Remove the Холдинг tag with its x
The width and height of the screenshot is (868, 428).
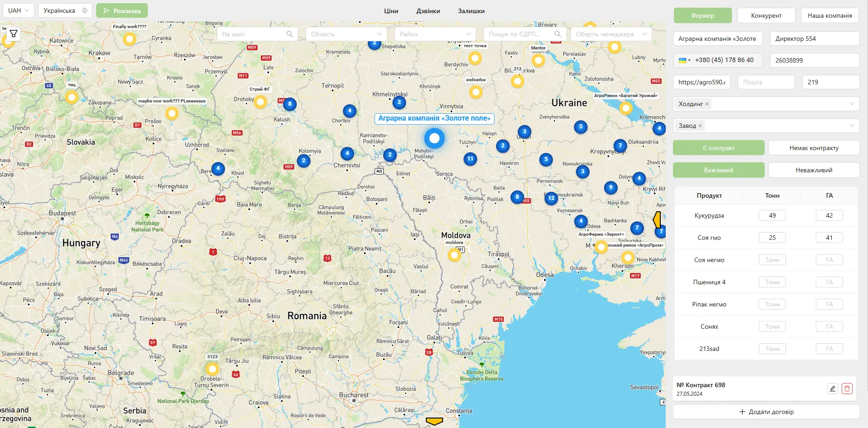coord(707,104)
